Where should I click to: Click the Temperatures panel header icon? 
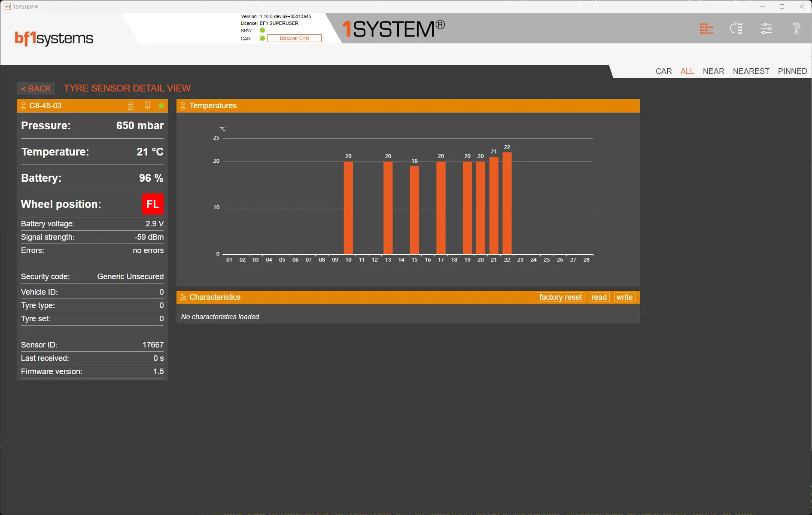183,106
